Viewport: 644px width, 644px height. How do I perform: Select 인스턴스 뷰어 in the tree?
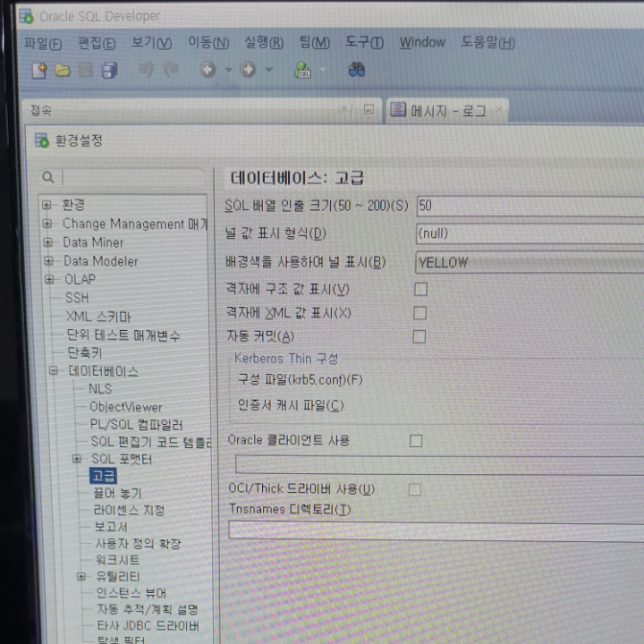131,593
